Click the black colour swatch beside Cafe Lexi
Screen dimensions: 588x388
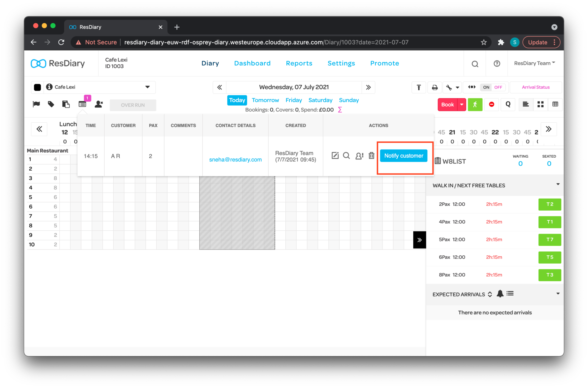(37, 87)
